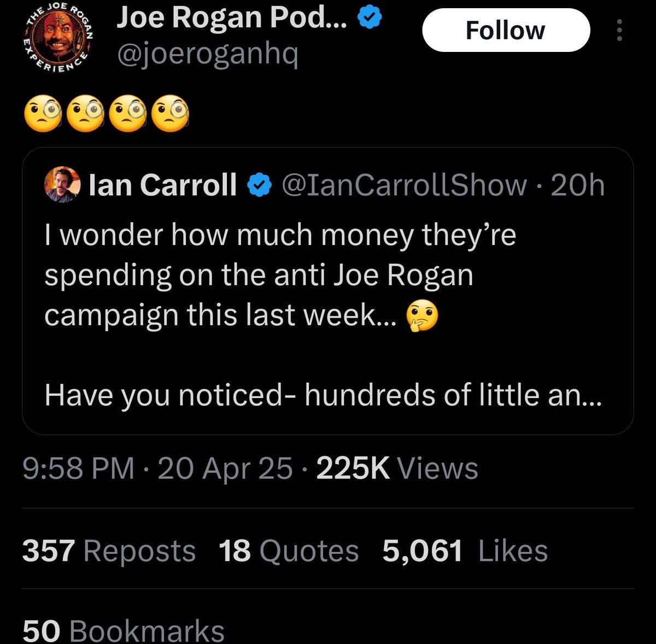Open the quoted Ian Carroll post text
The height and width of the screenshot is (644, 656).
pos(280,274)
